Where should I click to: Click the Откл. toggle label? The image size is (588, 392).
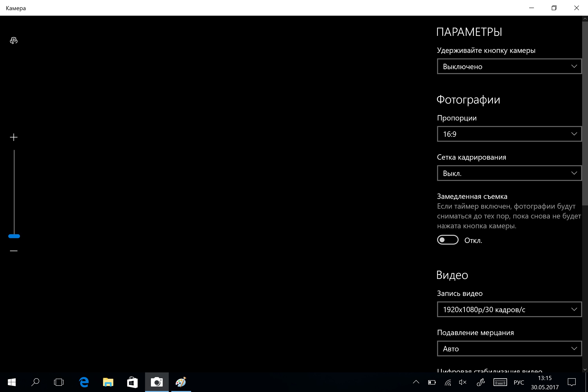pyautogui.click(x=473, y=240)
